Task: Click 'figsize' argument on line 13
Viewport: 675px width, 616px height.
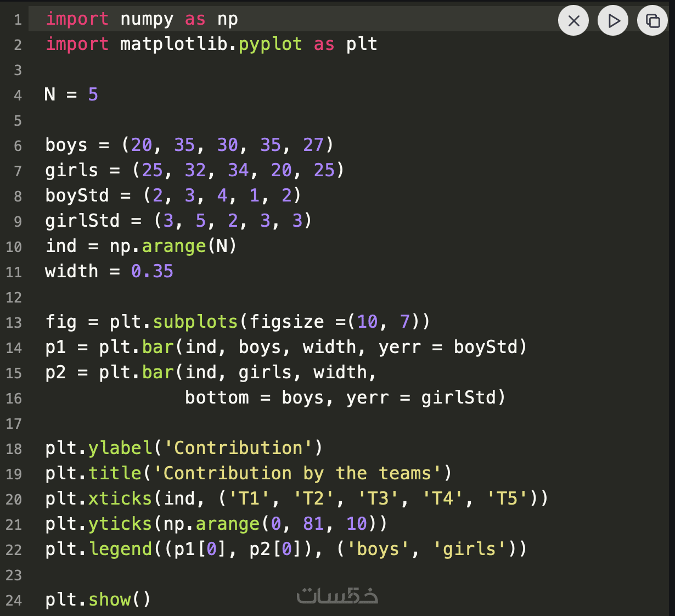Action: tap(286, 322)
